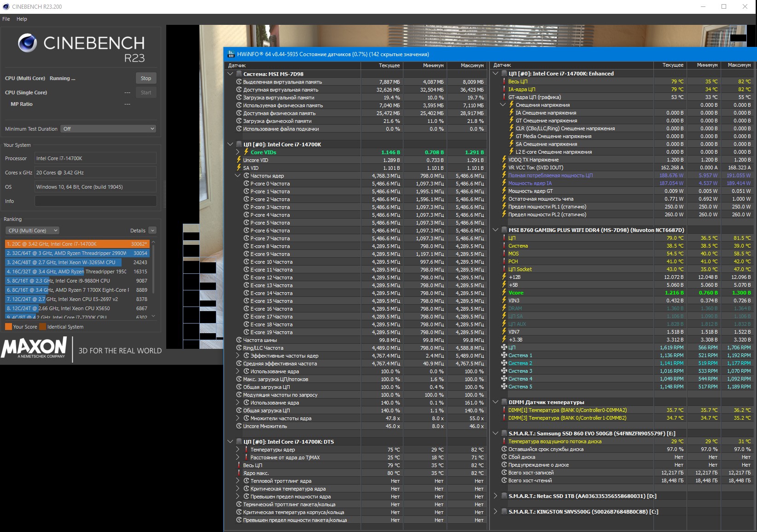
Task: Click the chip icon of Samsung SSD 860 EVO group
Action: (x=504, y=433)
